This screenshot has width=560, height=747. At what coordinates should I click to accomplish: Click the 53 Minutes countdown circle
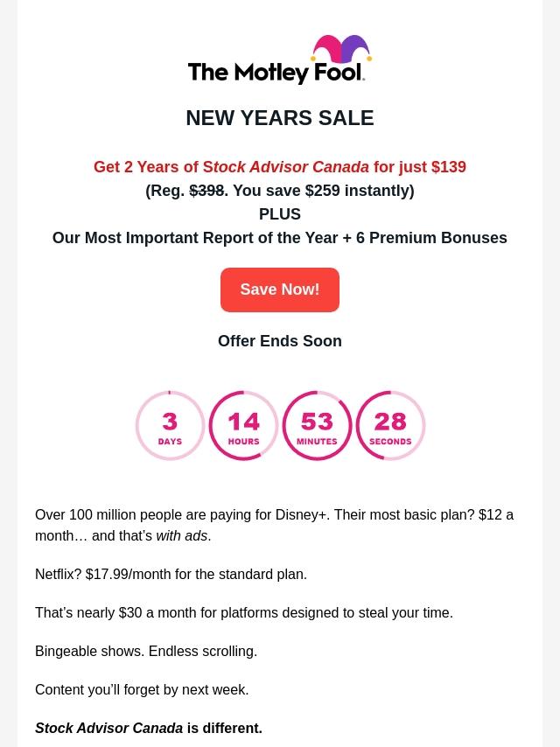coord(317,426)
